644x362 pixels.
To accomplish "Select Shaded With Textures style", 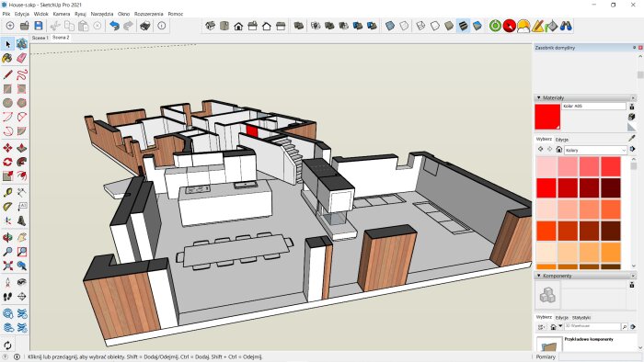I will 464,27.
